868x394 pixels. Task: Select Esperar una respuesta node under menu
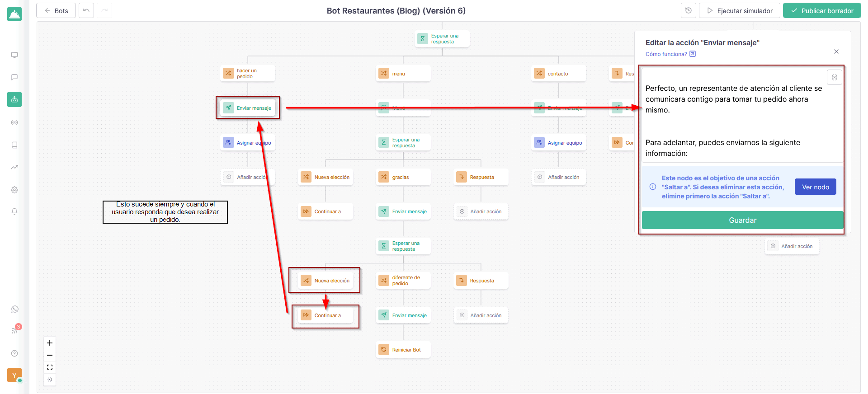pyautogui.click(x=403, y=143)
